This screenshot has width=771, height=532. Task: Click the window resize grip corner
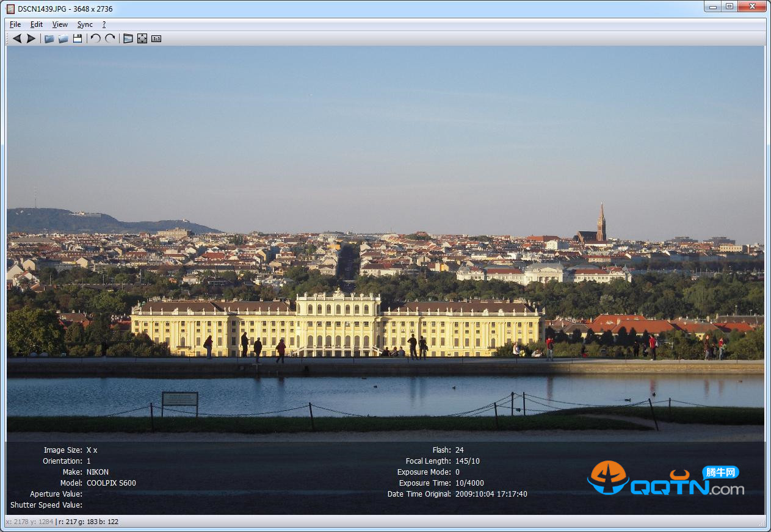[761, 523]
